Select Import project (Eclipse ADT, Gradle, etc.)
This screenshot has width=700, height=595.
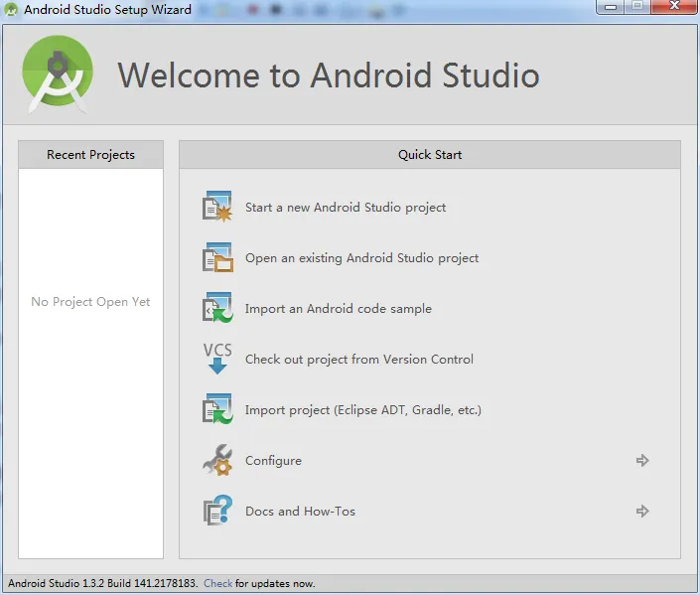click(362, 410)
